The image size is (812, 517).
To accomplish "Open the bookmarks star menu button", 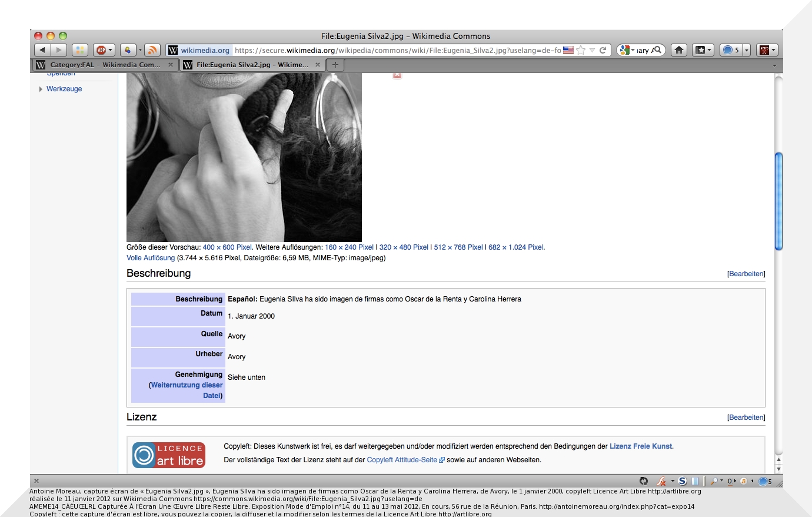I will (703, 50).
